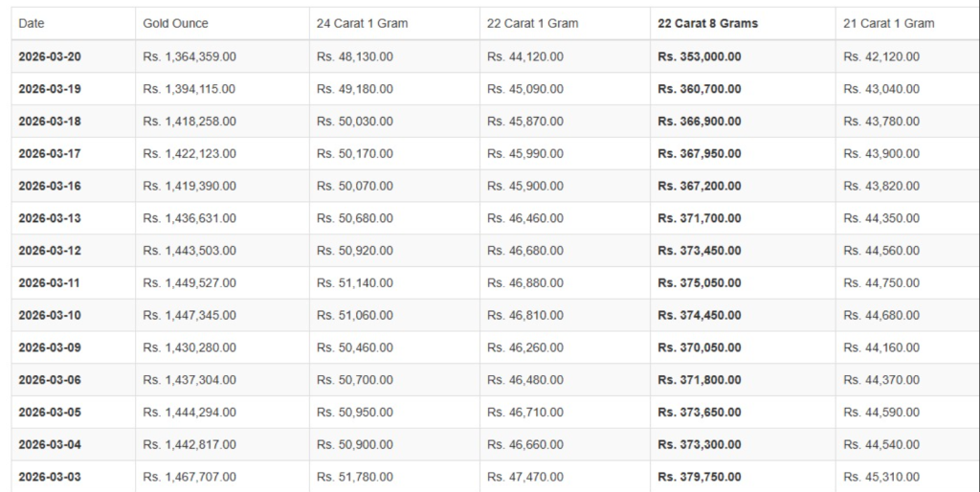
Task: Select the 2026-03-20 date cell
Action: pos(50,56)
